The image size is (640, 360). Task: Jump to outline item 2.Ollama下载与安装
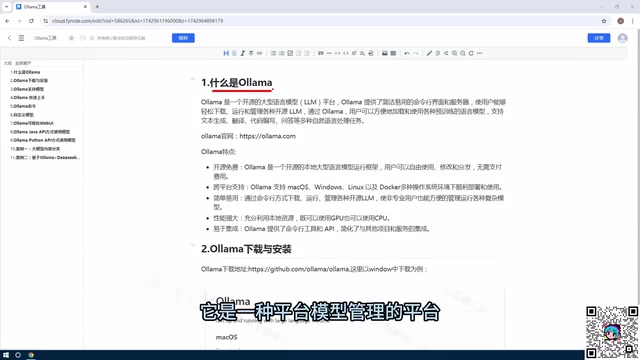(x=29, y=80)
